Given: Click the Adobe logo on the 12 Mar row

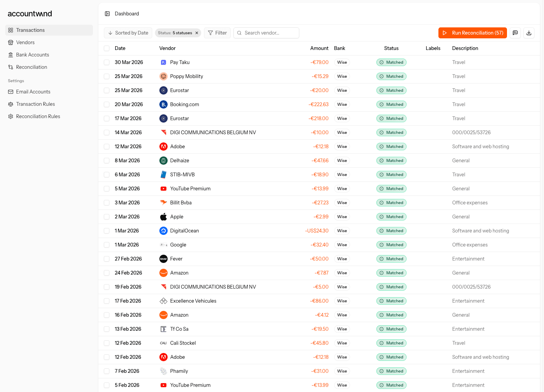Looking at the screenshot, I should point(164,147).
